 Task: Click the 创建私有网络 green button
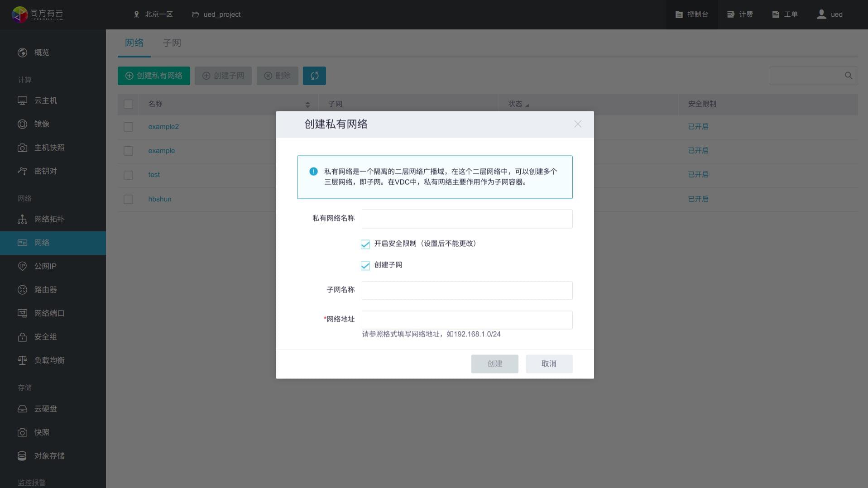pyautogui.click(x=154, y=76)
